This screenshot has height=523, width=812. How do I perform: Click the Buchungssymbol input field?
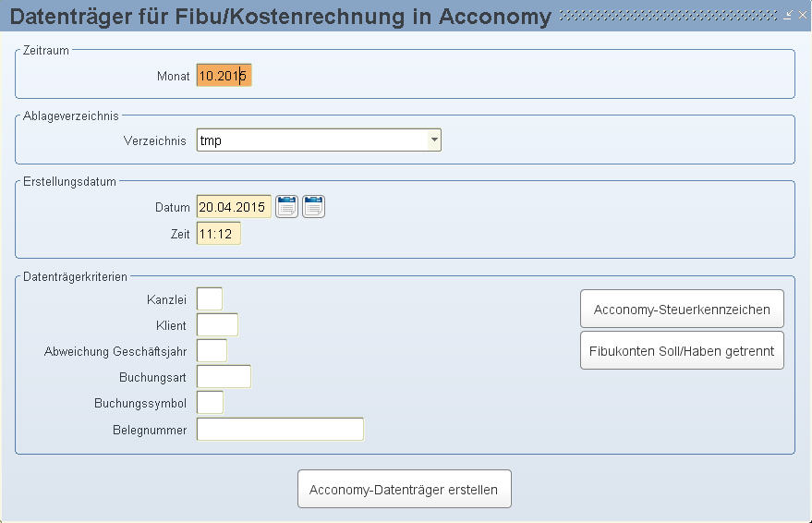click(x=211, y=402)
